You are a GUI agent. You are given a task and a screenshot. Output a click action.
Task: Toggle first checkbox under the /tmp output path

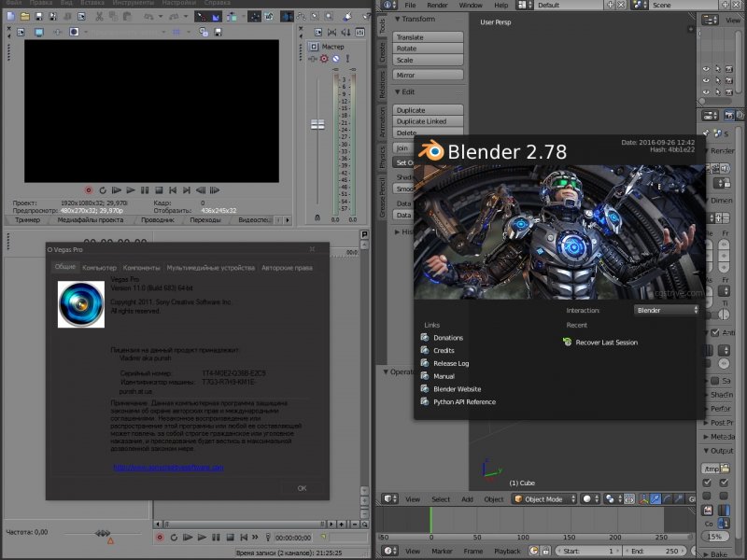[x=707, y=483]
